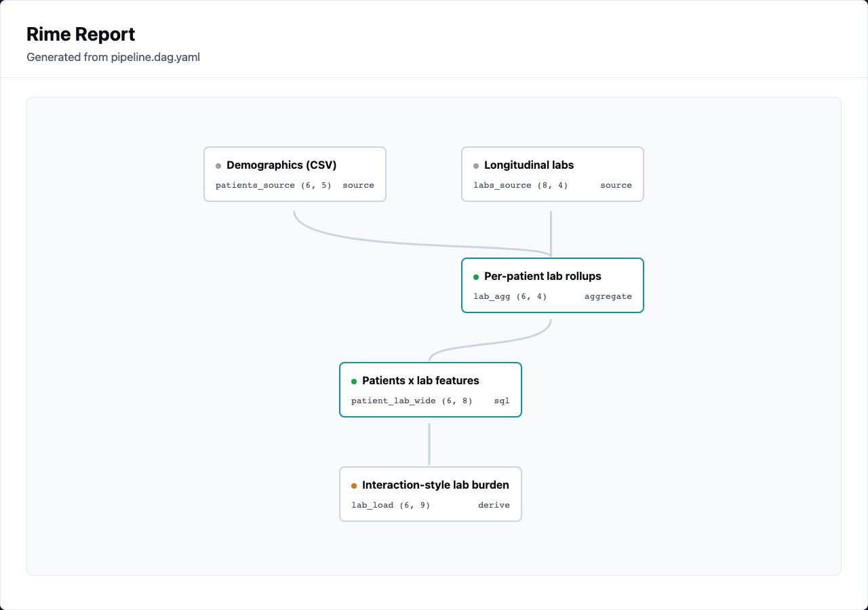This screenshot has width=868, height=610.
Task: Select the Longitudinal labs node
Action: (553, 174)
